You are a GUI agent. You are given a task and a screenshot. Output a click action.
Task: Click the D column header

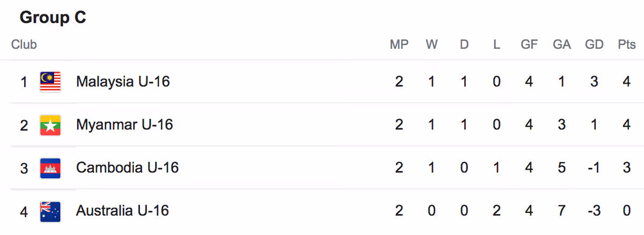pyautogui.click(x=464, y=45)
